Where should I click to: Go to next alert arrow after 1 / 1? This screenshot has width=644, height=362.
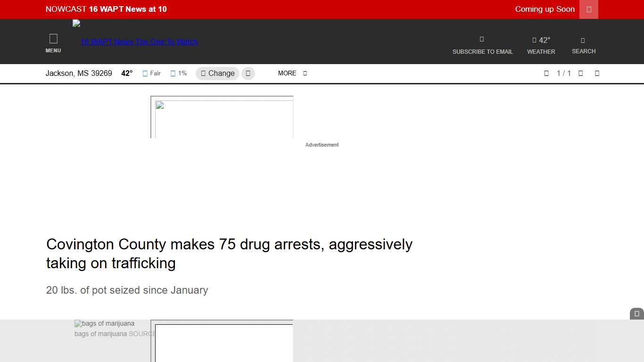(581, 73)
